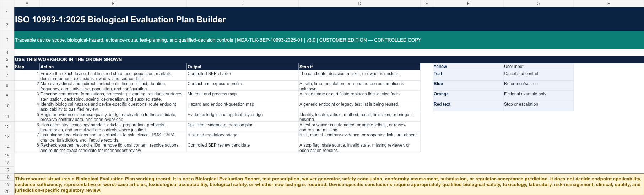Select cell 'Controlled BEP review candidate'
644x195 pixels.
pos(243,147)
